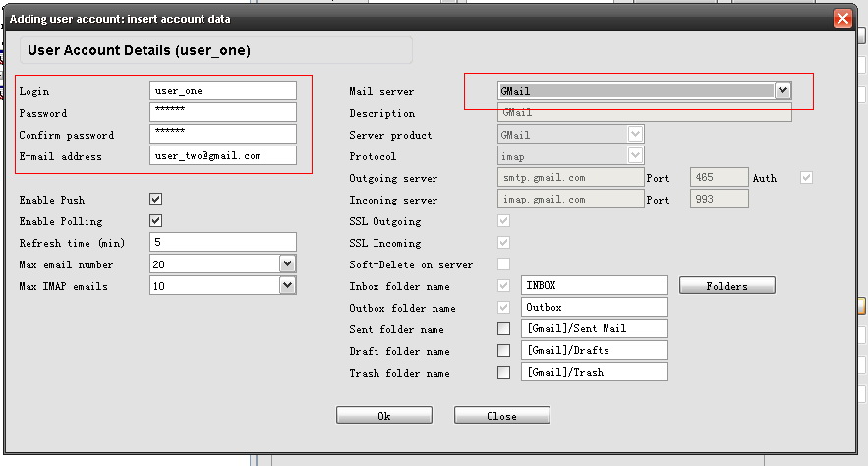Click the Incoming server Port field
Image resolution: width=868 pixels, height=466 pixels.
720,199
